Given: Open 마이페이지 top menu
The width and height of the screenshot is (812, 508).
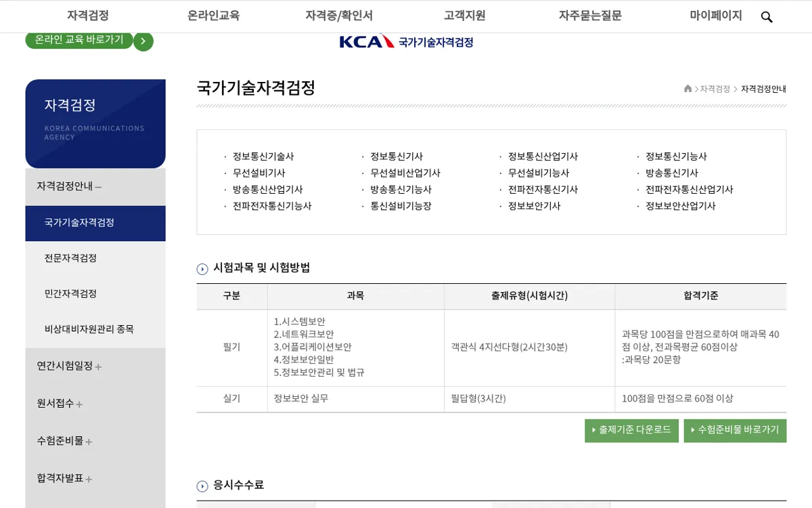Looking at the screenshot, I should click(x=716, y=16).
